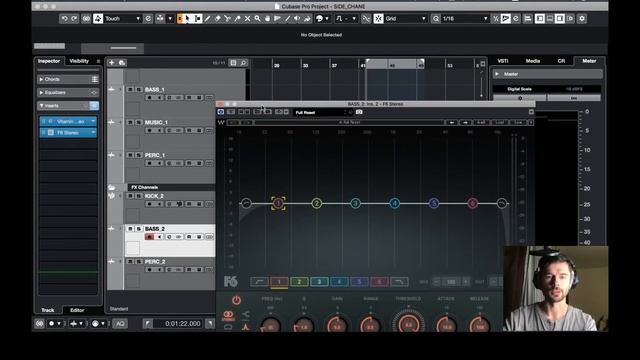Mute the BASS_1 track
Image resolution: width=640 pixels, height=360 pixels.
pos(131,89)
